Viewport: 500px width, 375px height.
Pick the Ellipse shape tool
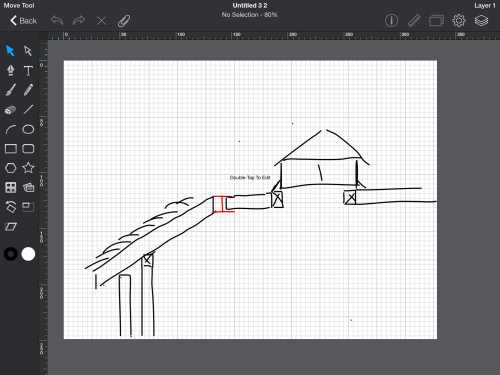point(28,129)
